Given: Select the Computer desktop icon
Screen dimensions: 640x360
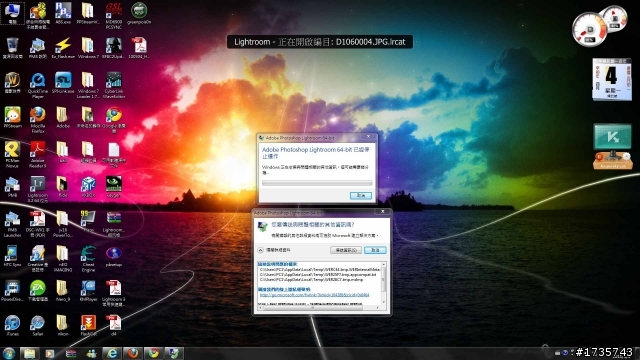Looking at the screenshot, I should (12, 13).
